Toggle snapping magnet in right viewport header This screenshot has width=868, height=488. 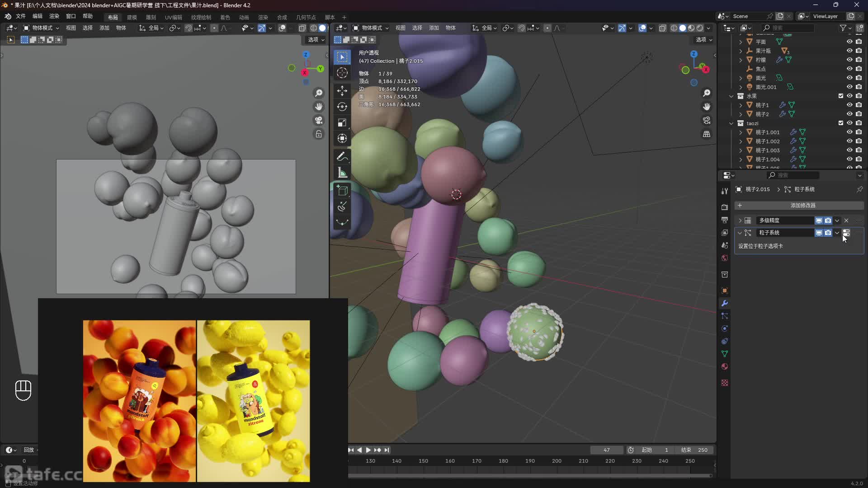[x=522, y=28]
